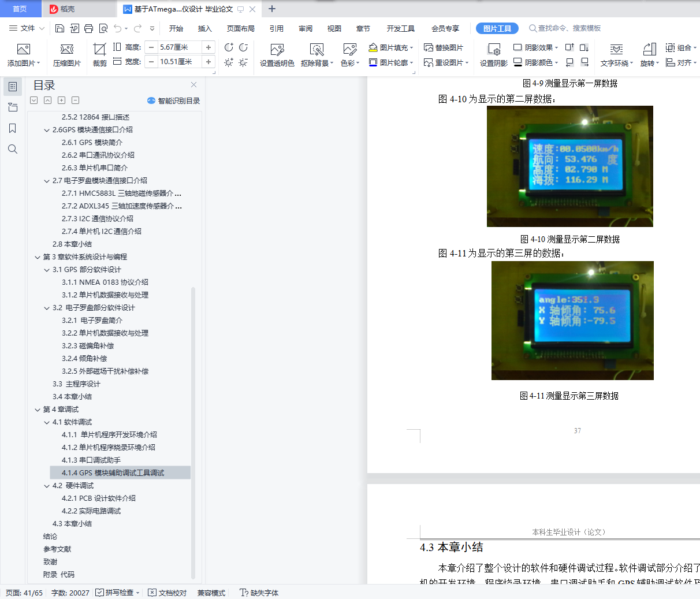Increase picture contrast icon

[x=229, y=47]
